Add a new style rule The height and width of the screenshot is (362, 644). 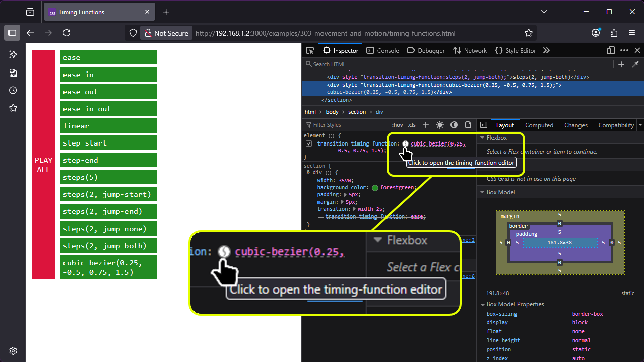426,125
